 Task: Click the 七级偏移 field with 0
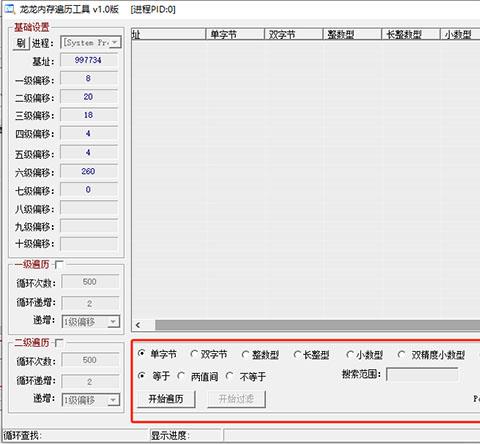[89, 190]
